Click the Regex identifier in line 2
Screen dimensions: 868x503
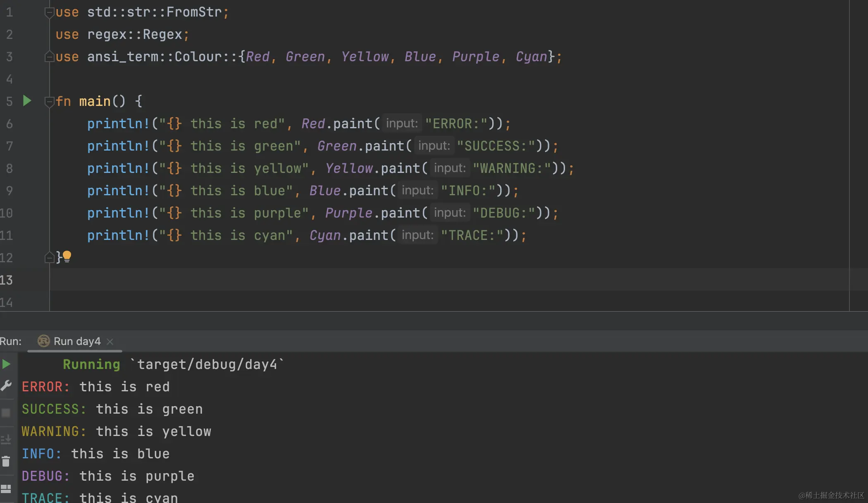[x=162, y=34]
